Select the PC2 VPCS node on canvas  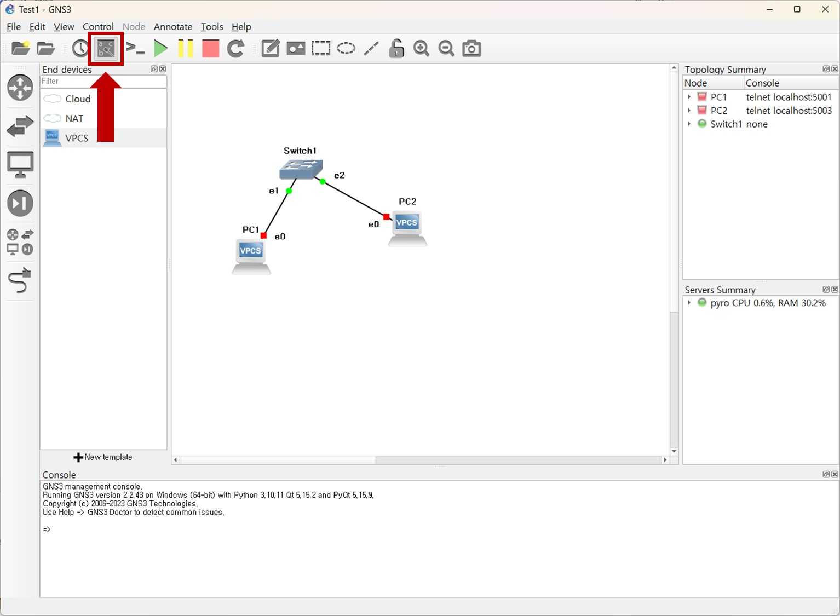click(407, 228)
